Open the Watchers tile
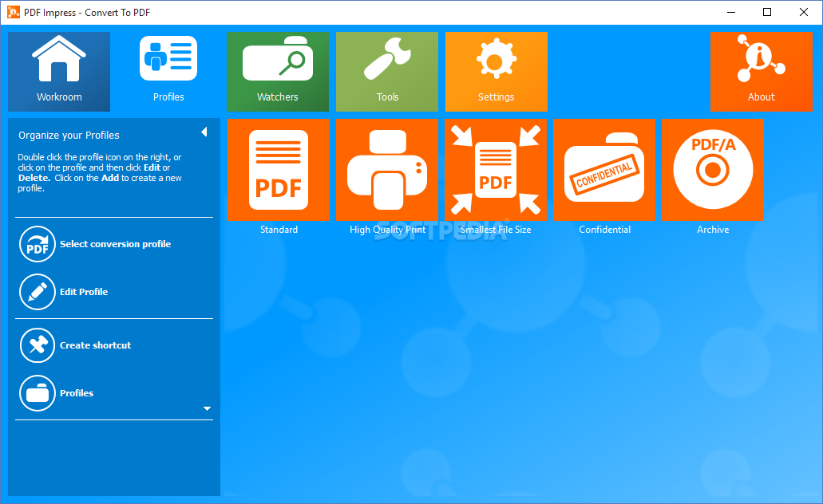The width and height of the screenshot is (823, 504). click(278, 71)
